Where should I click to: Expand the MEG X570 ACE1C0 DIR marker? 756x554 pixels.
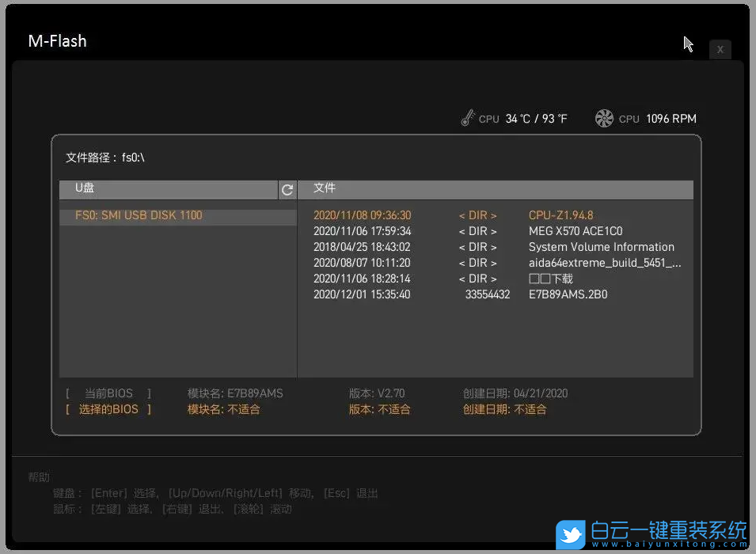click(x=478, y=230)
